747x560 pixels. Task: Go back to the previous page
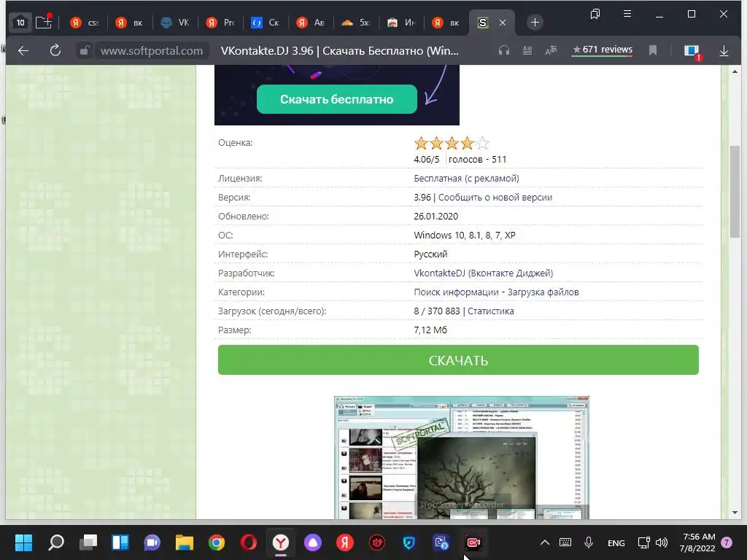(x=23, y=50)
